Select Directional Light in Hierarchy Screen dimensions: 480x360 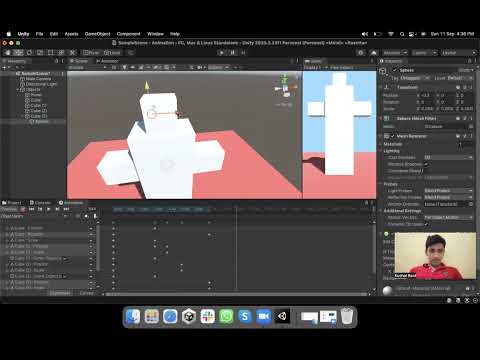coord(39,84)
